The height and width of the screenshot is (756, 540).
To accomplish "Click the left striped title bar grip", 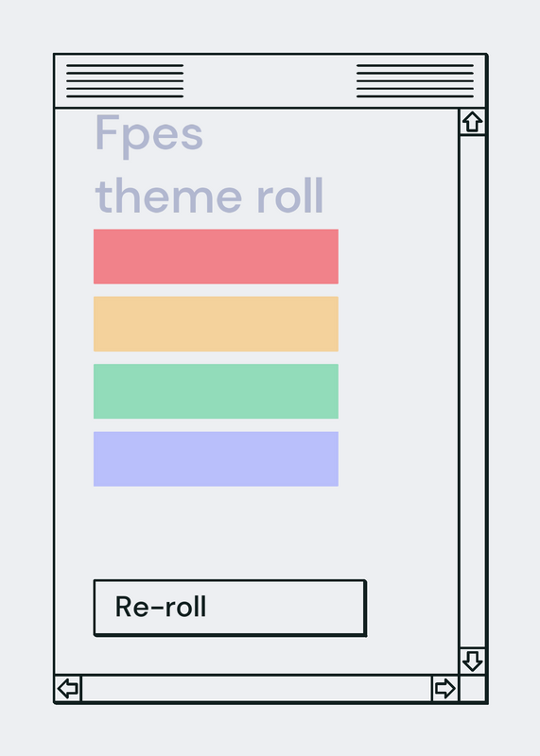I will click(x=125, y=80).
